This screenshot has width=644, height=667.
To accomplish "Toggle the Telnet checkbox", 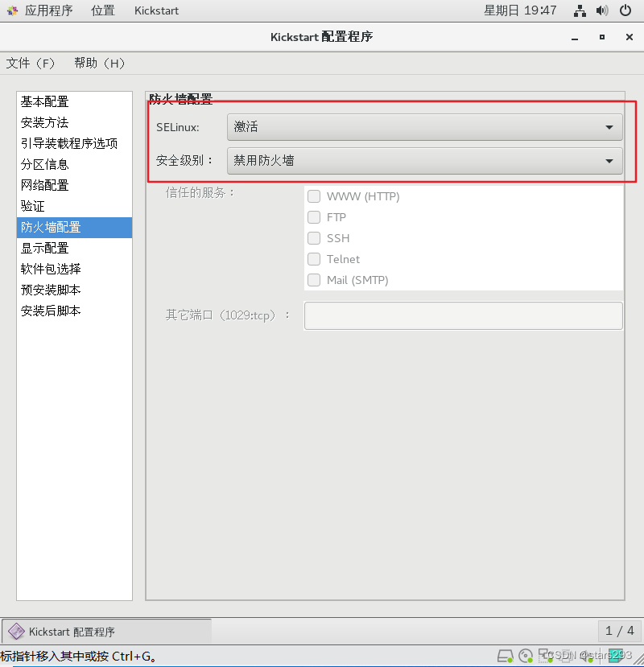I will [314, 258].
